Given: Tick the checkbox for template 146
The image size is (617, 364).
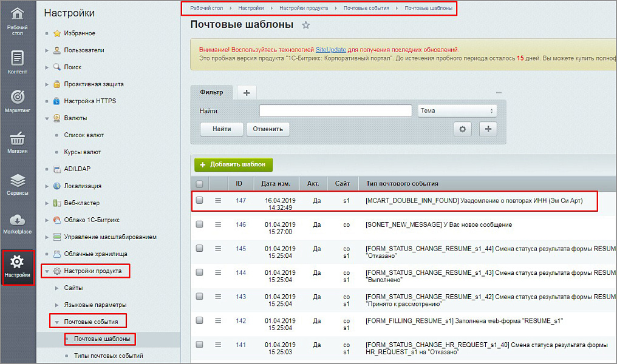Looking at the screenshot, I should 199,224.
